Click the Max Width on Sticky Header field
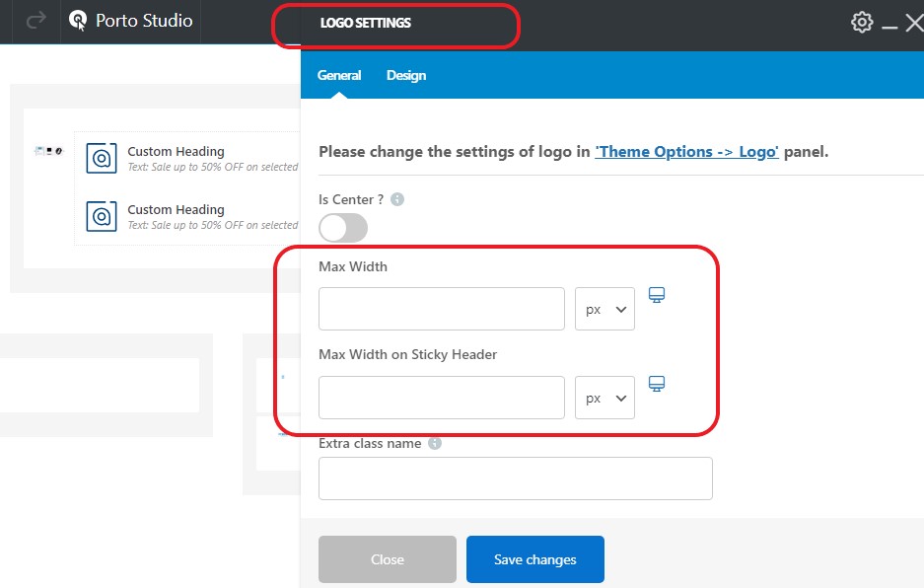Viewport: 924px width, 588px height. point(441,398)
